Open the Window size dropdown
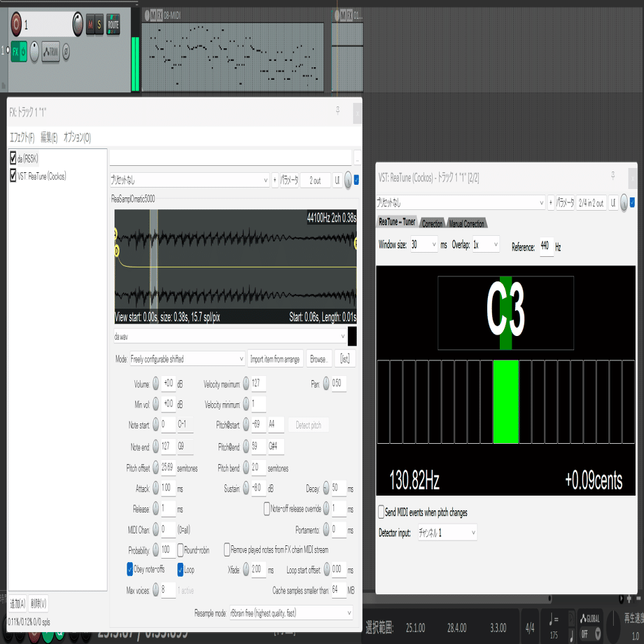The height and width of the screenshot is (644, 644). (424, 245)
